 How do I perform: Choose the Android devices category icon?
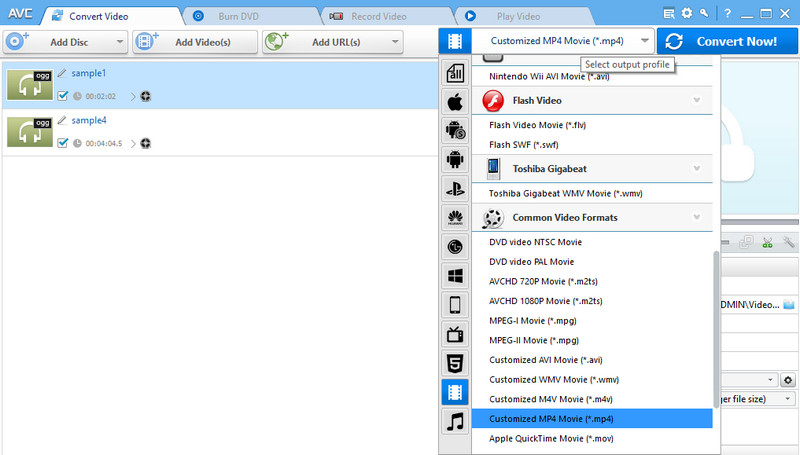pyautogui.click(x=455, y=159)
